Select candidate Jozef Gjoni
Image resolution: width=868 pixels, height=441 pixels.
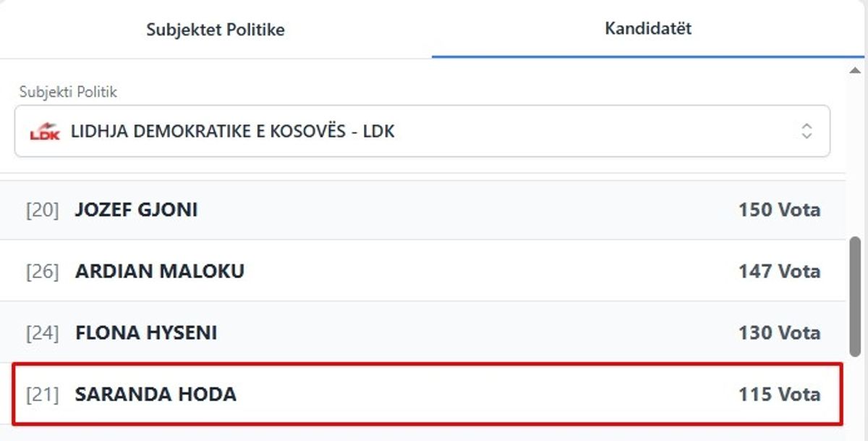pos(136,210)
